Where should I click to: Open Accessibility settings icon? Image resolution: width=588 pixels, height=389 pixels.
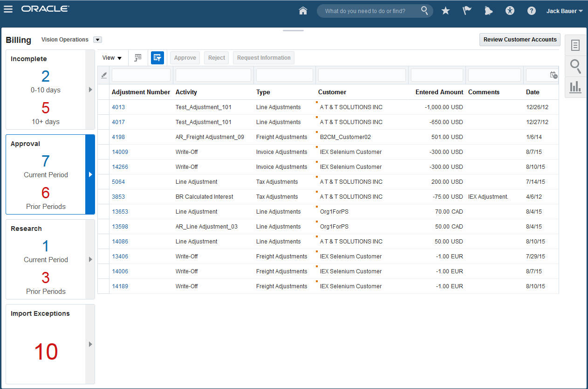click(x=510, y=11)
